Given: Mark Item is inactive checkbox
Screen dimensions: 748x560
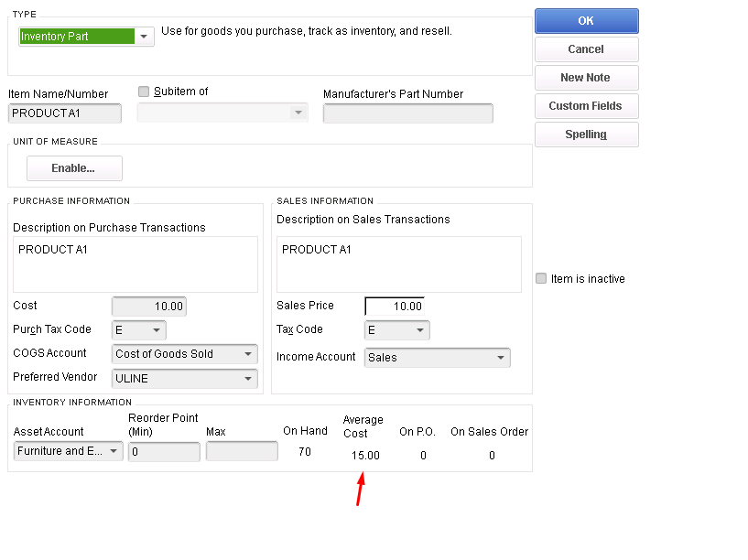Looking at the screenshot, I should (x=541, y=278).
